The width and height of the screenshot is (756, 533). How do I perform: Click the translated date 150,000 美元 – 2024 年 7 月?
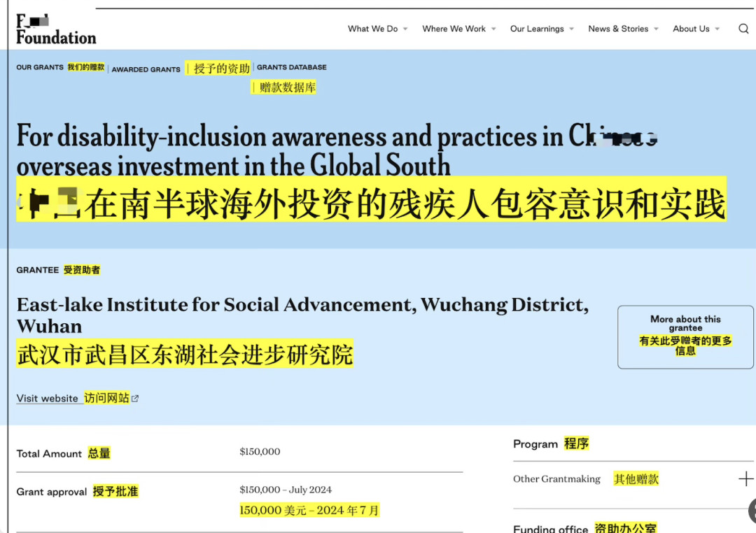coord(309,510)
